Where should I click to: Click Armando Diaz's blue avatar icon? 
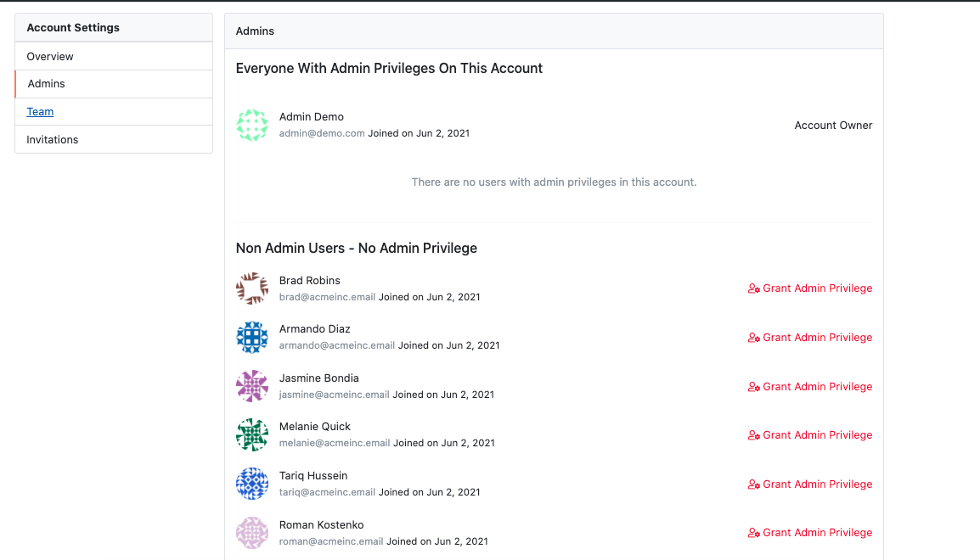point(252,337)
